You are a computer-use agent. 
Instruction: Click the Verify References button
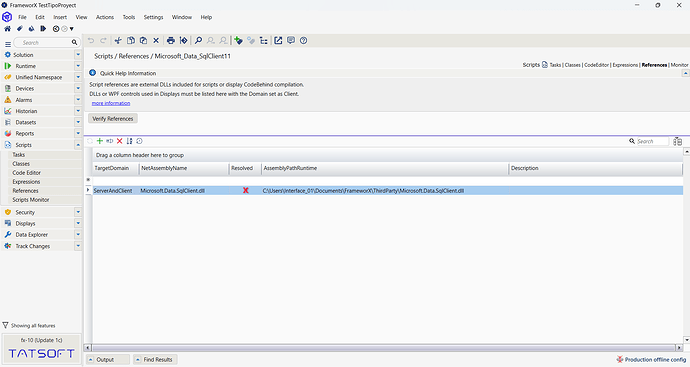(113, 119)
